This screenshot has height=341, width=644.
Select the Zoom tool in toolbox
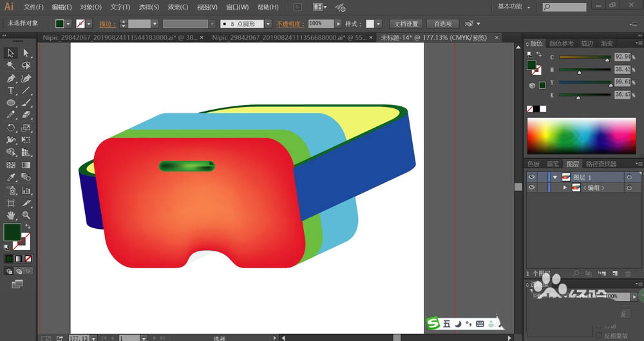click(26, 215)
